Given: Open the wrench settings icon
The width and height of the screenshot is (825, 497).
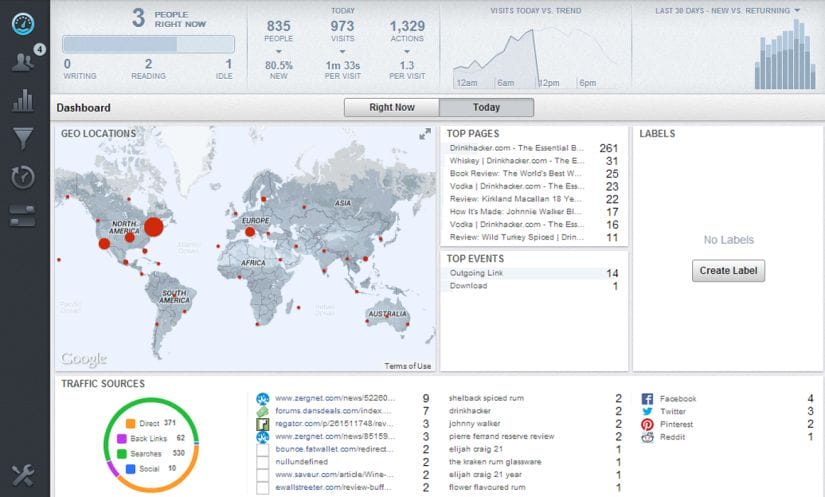Looking at the screenshot, I should tap(23, 475).
